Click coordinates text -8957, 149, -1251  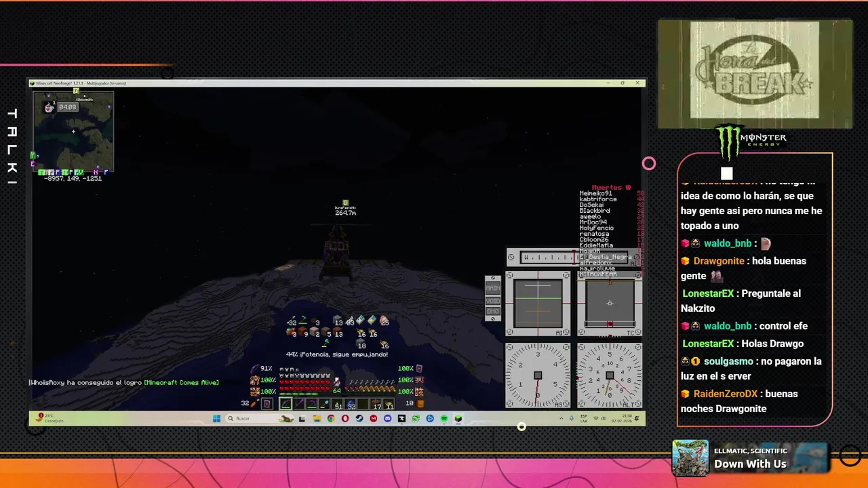73,178
